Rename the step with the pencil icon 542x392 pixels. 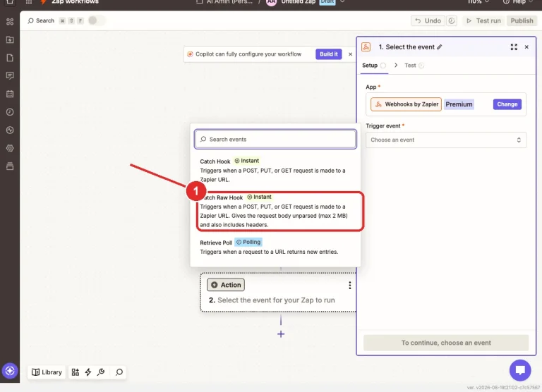440,47
